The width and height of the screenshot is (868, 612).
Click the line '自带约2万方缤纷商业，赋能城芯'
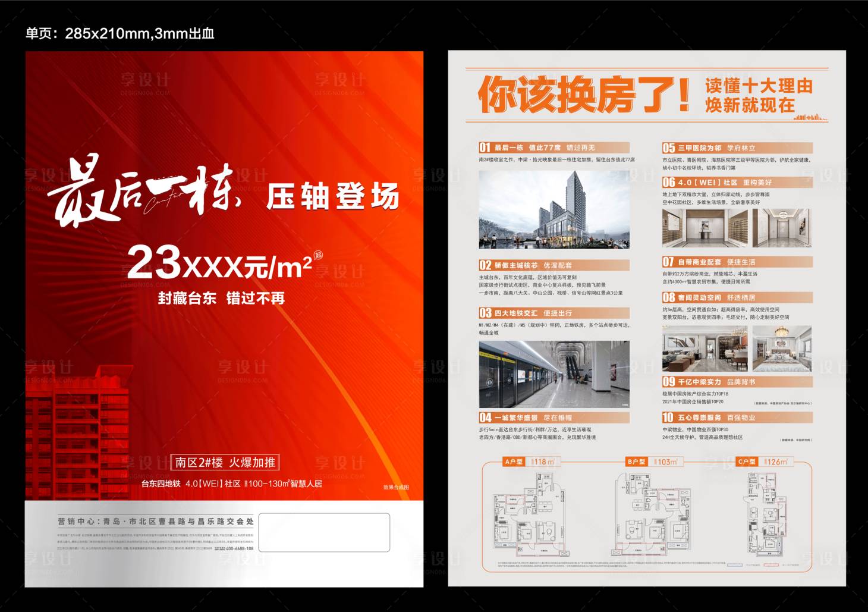[710, 274]
